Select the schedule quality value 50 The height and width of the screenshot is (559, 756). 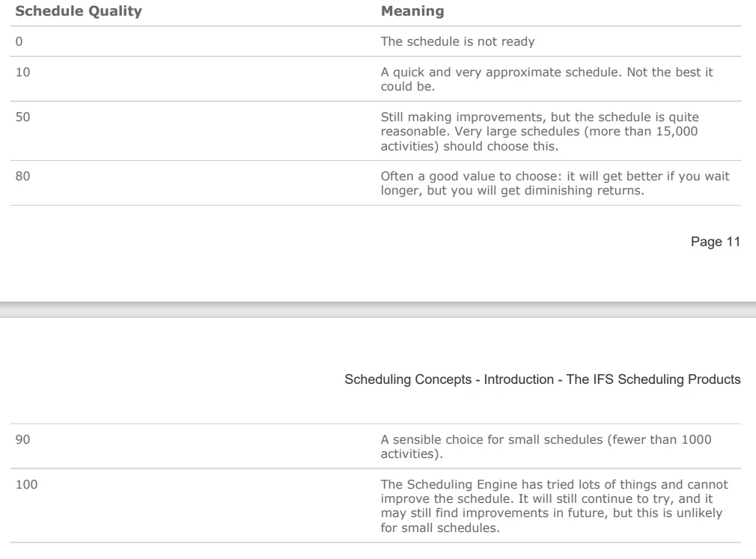click(22, 117)
